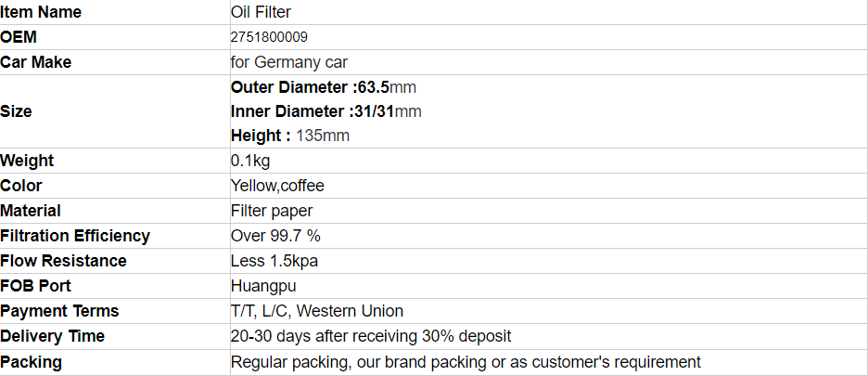Image resolution: width=868 pixels, height=376 pixels.
Task: Click the 'Over 99.7 %' efficiency value
Action: [275, 236]
